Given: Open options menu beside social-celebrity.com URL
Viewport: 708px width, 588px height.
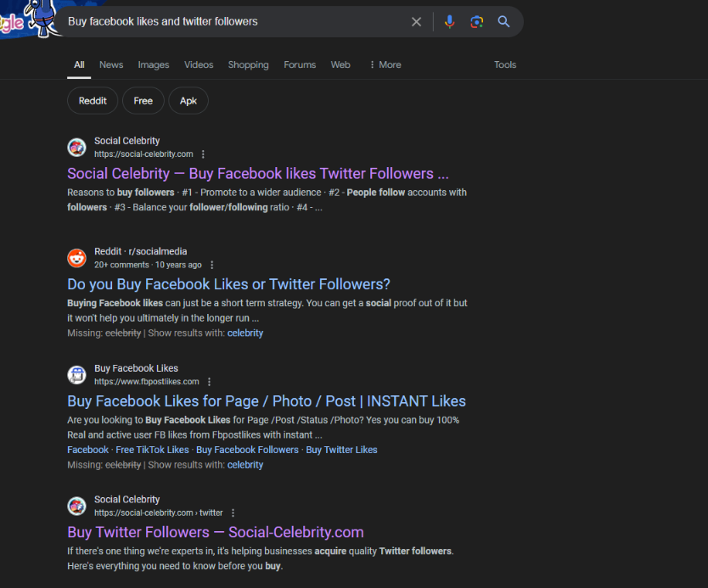Looking at the screenshot, I should pos(203,154).
